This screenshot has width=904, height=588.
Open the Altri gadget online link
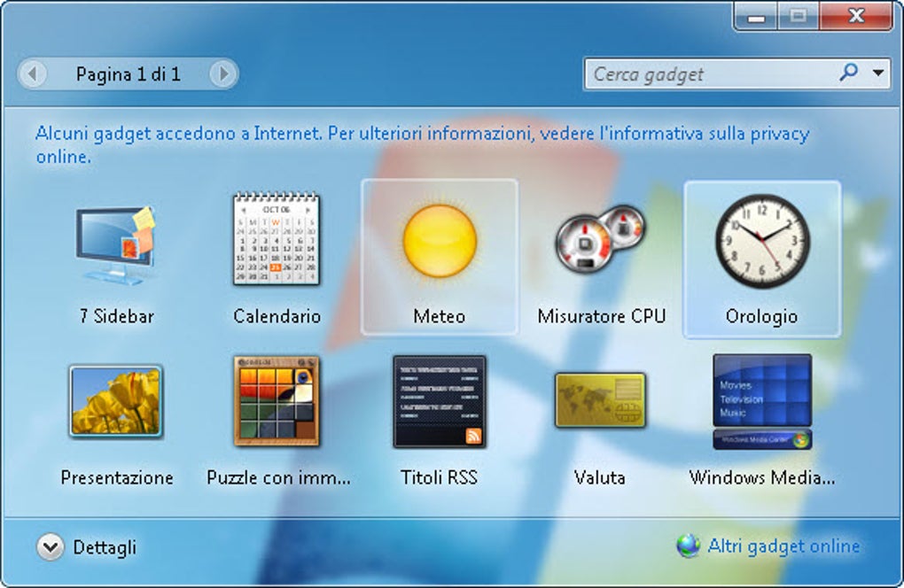(783, 546)
